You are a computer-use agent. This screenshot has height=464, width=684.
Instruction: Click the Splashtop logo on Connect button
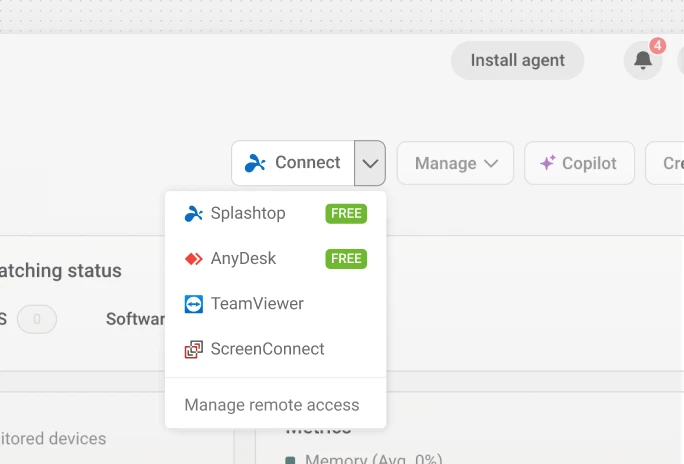click(255, 163)
